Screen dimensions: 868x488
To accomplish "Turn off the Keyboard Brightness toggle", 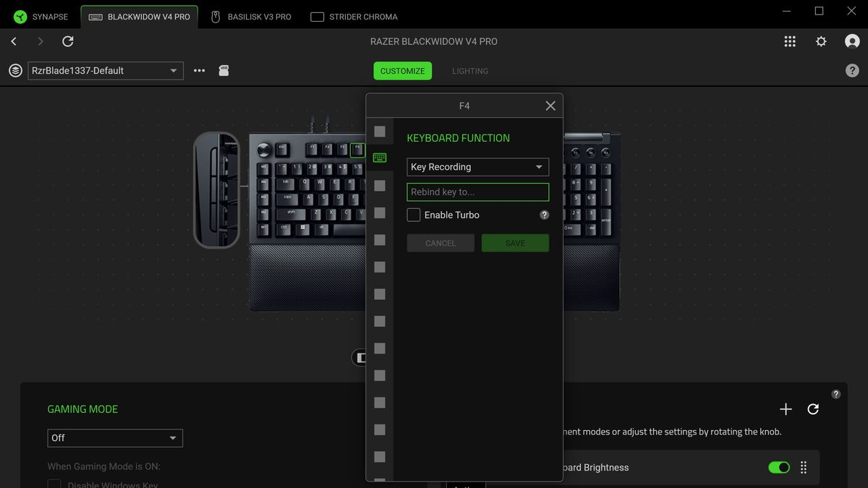I will point(778,468).
